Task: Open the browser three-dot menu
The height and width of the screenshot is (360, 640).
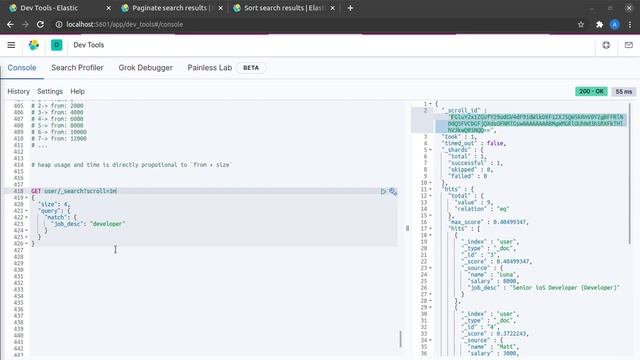Action: pos(630,24)
